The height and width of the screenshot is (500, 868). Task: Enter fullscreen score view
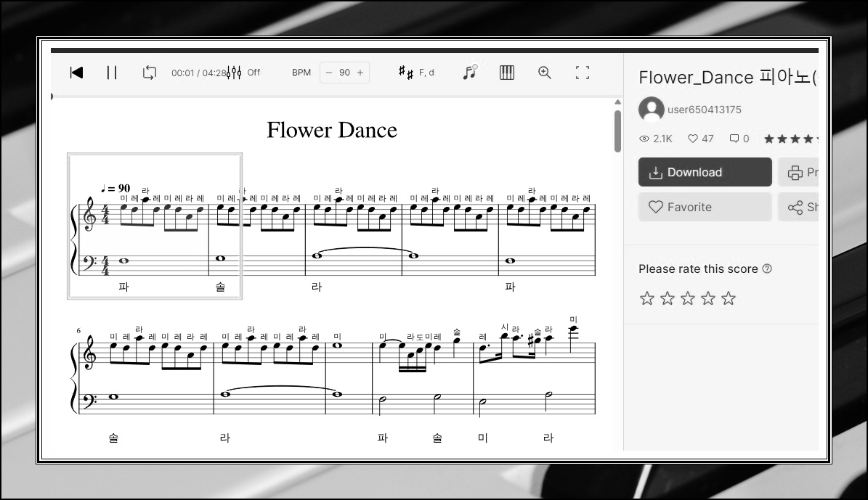583,73
